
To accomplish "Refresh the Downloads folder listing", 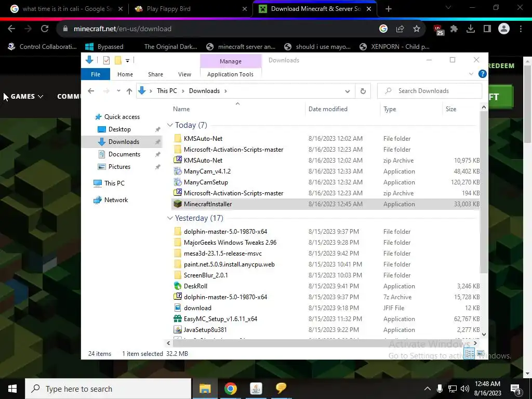I will tap(363, 91).
